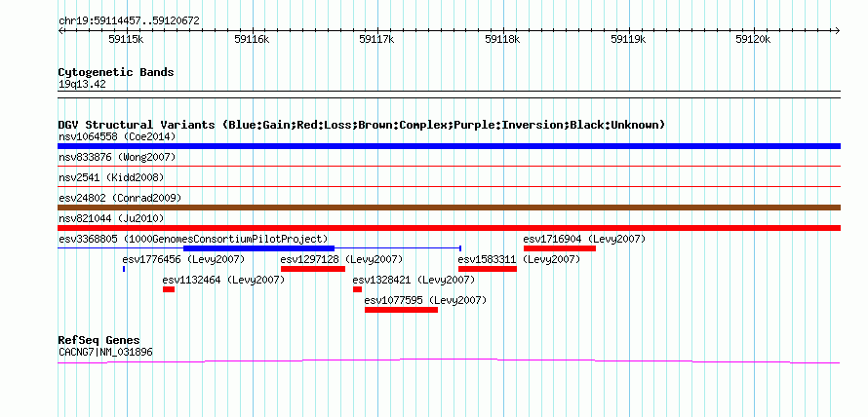Select the nsv833876 thin red loss line
This screenshot has width=868, height=417.
point(449,166)
